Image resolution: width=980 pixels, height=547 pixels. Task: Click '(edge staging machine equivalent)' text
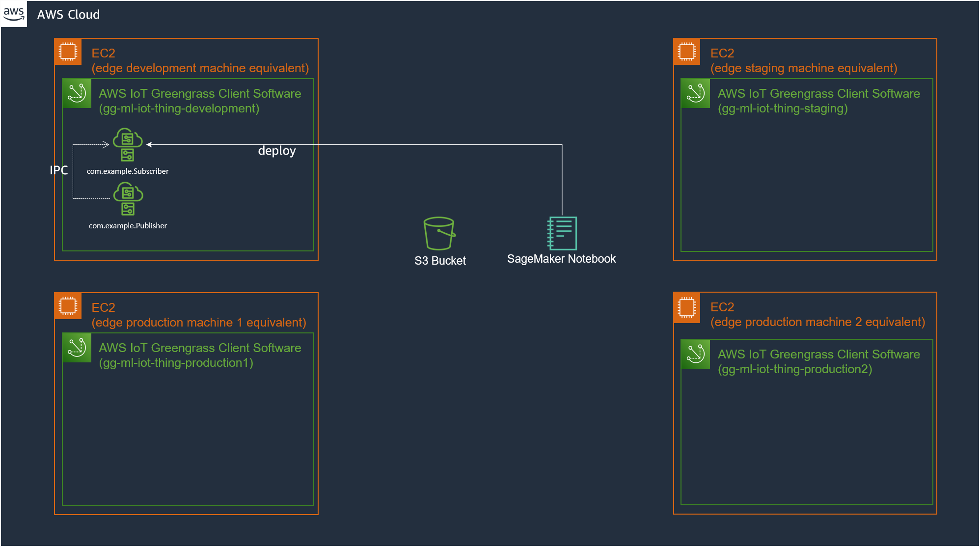coord(804,68)
